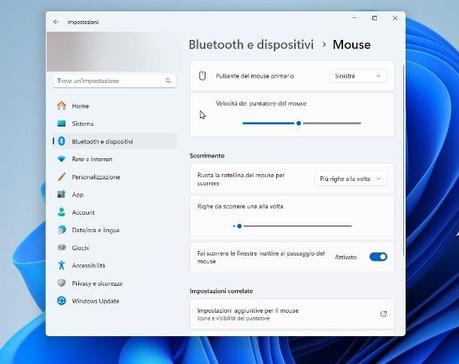Click the Home house icon
Screen dimensions: 459x364
tap(61, 106)
